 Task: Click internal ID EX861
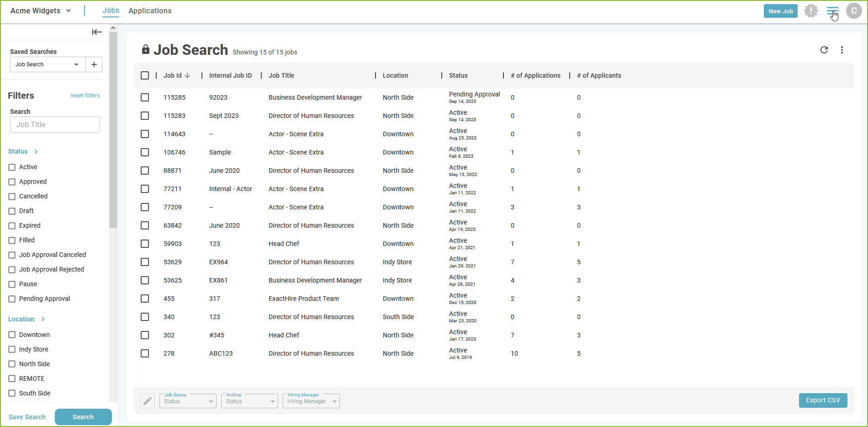pos(218,280)
